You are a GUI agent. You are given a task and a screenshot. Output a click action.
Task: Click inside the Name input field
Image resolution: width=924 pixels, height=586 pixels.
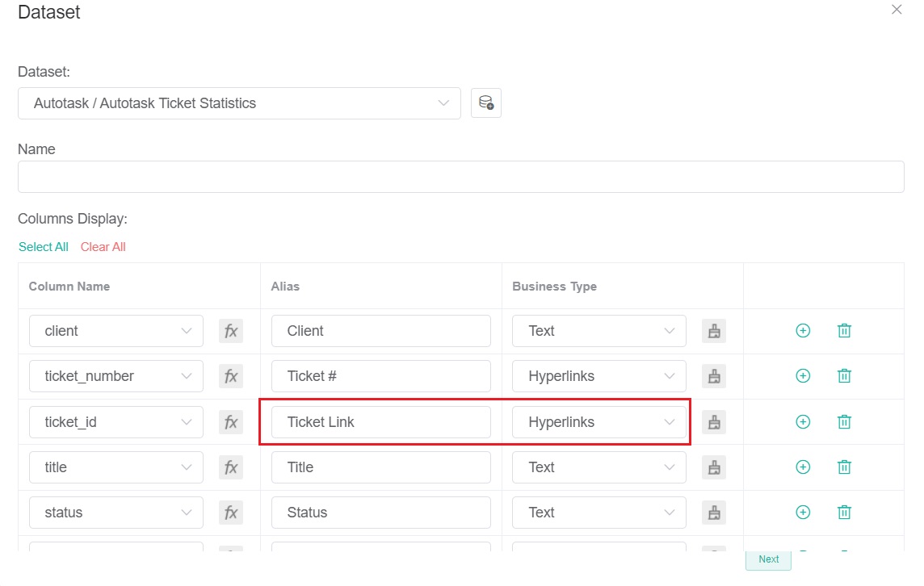pyautogui.click(x=460, y=176)
